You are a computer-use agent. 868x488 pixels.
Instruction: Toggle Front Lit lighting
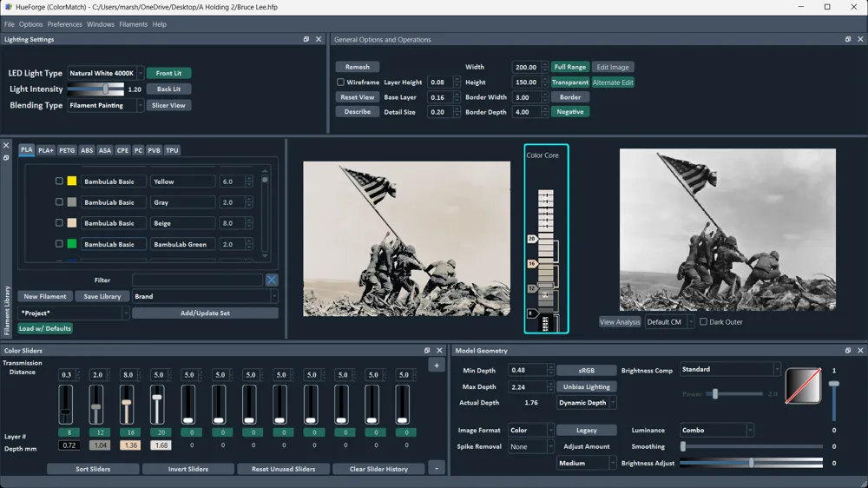pyautogui.click(x=169, y=73)
